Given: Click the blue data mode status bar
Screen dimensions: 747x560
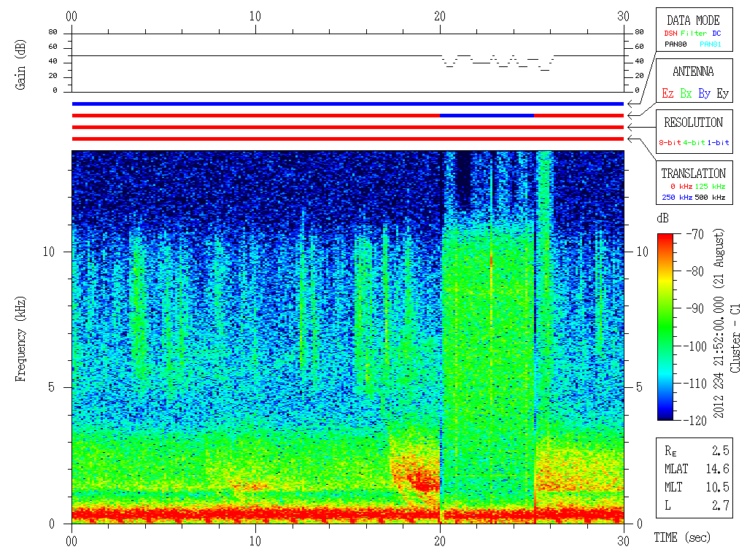Looking at the screenshot, I should pyautogui.click(x=348, y=104).
